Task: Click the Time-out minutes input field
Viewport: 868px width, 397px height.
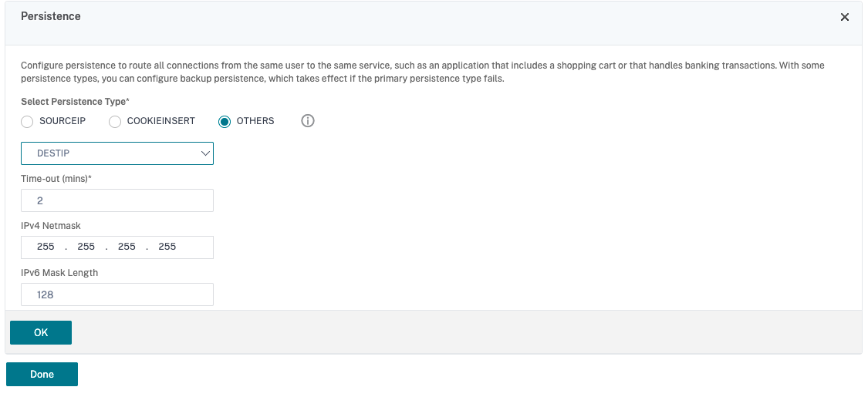Action: (117, 200)
